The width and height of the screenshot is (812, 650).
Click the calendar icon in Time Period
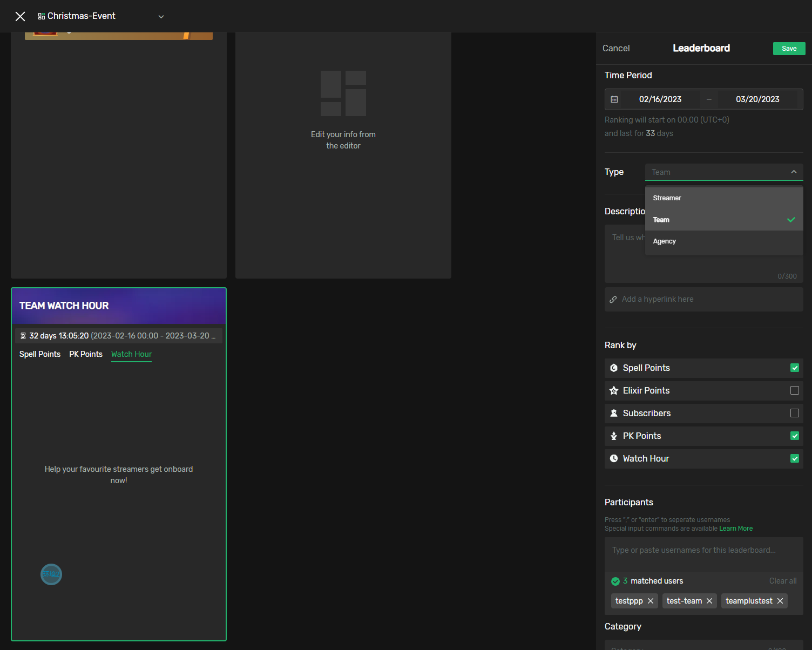click(614, 99)
